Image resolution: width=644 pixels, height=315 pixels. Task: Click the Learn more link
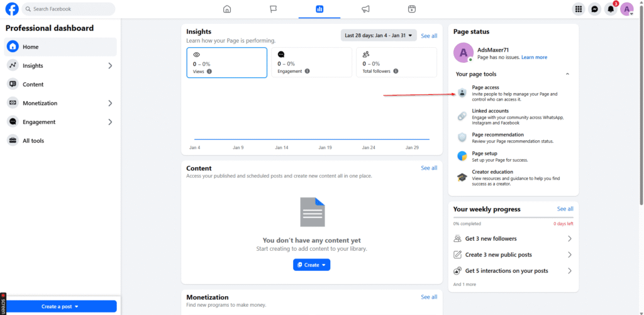point(534,57)
